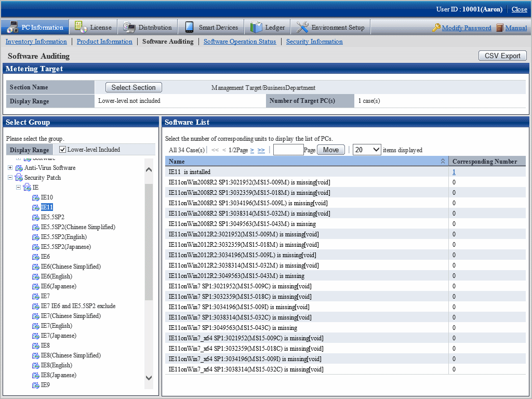The image size is (532, 399).
Task: Open the Environment Setup tab
Action: pyautogui.click(x=330, y=27)
